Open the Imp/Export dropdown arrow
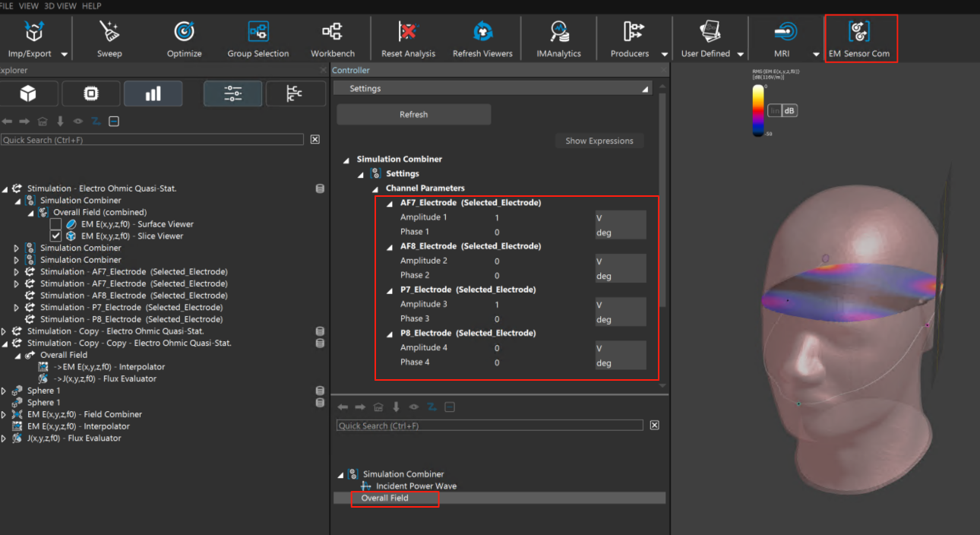The height and width of the screenshot is (535, 980). pyautogui.click(x=65, y=55)
